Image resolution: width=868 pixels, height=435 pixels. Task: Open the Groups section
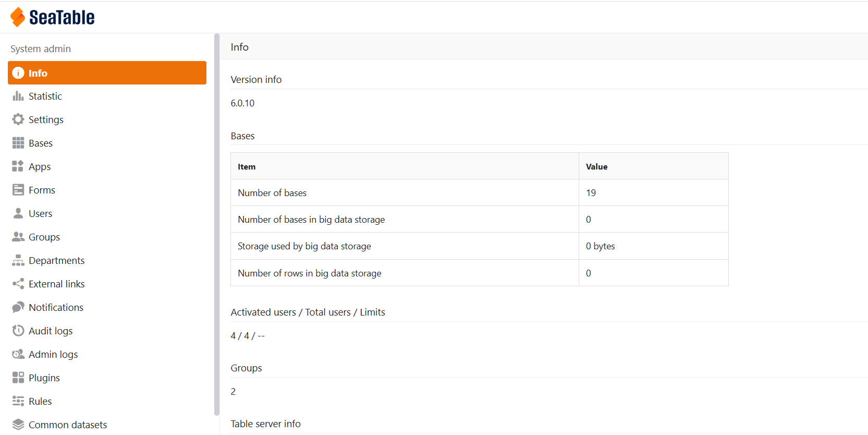[x=44, y=237]
